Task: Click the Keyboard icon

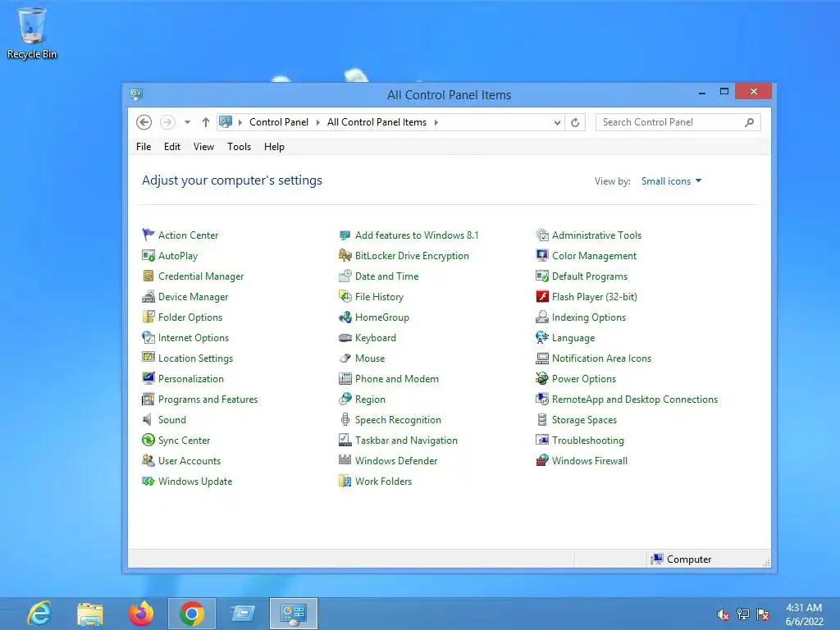Action: coord(345,337)
